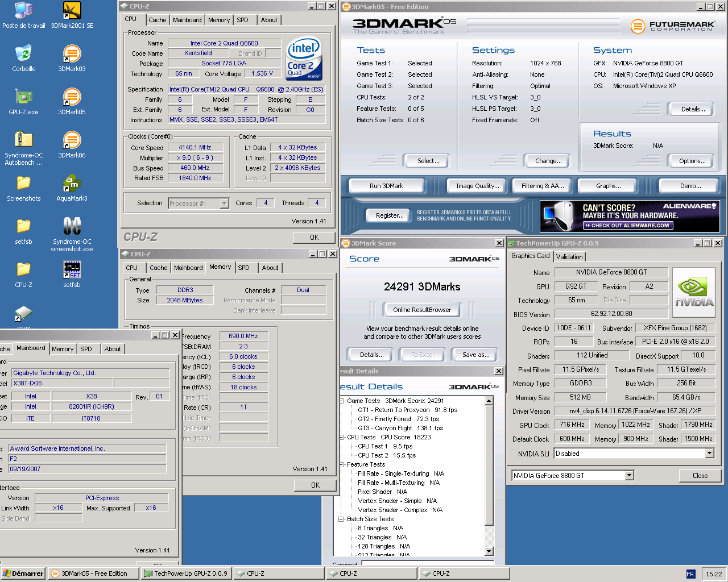Open the NVIDIA GeForce 8800 GT card dropdown
728x582 pixels.
[573, 476]
